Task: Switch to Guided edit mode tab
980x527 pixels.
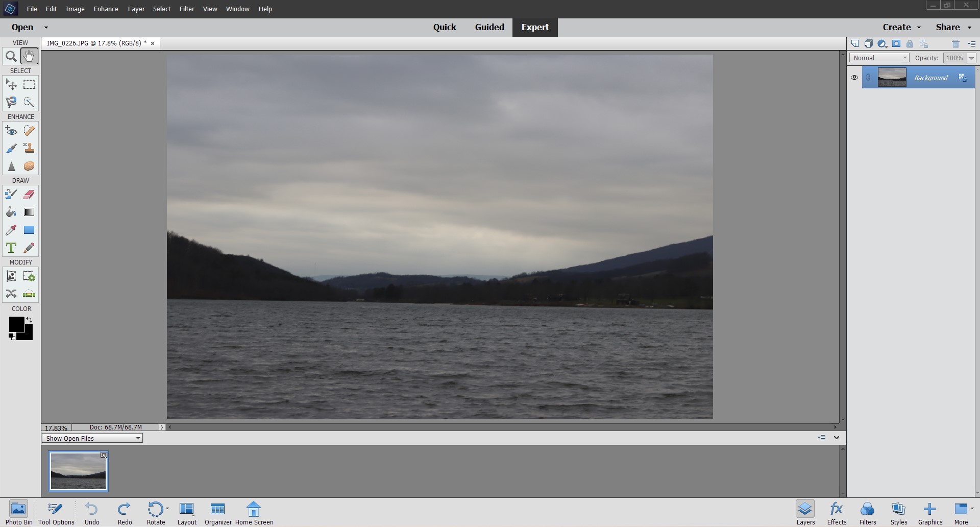Action: 489,28
